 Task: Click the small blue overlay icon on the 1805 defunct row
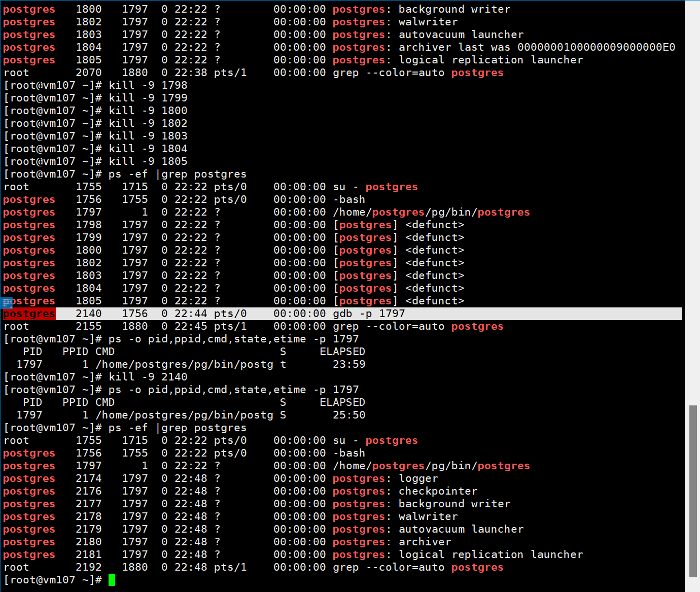pos(7,303)
